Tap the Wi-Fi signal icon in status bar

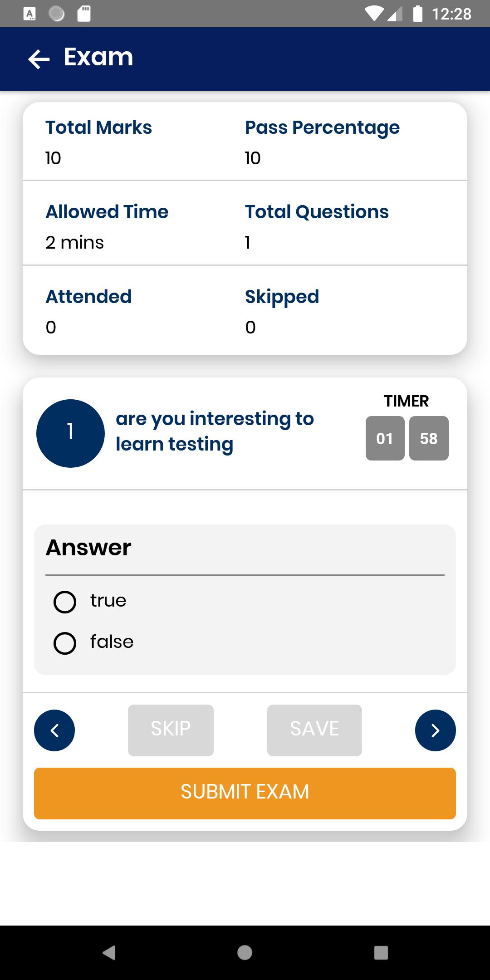pos(374,14)
